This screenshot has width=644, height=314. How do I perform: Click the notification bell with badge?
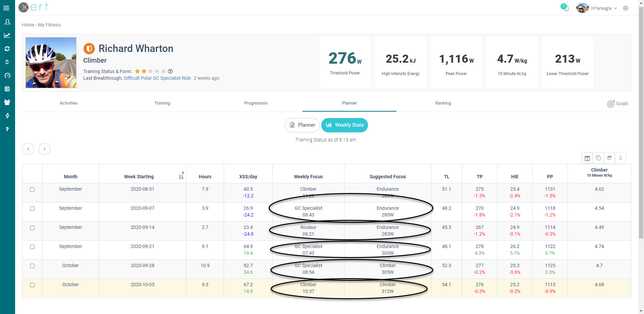point(566,8)
